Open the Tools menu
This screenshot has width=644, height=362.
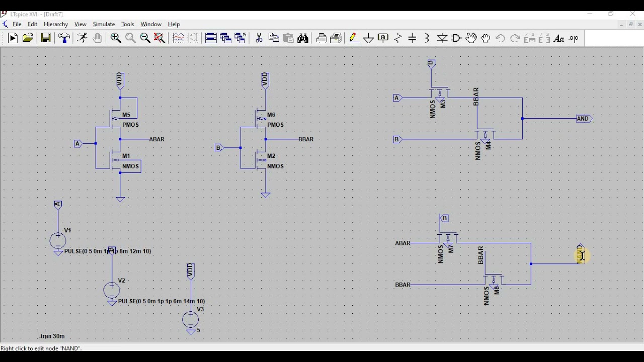tap(128, 24)
